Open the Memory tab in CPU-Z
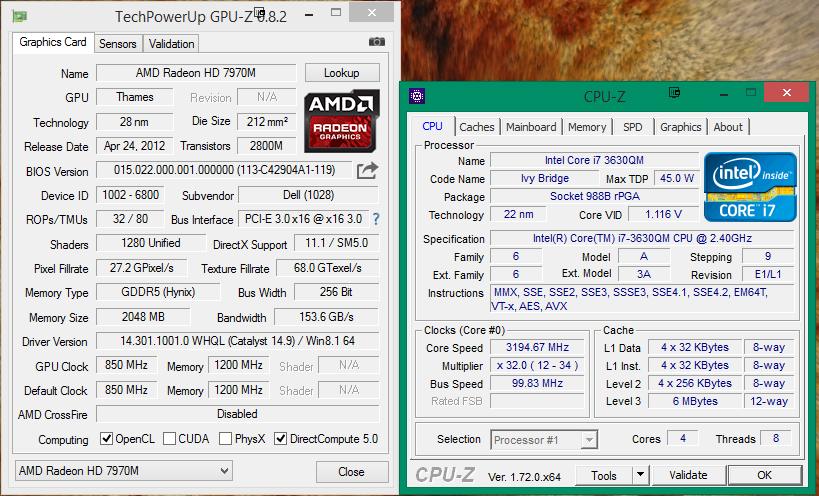This screenshot has height=496, width=819. (587, 127)
